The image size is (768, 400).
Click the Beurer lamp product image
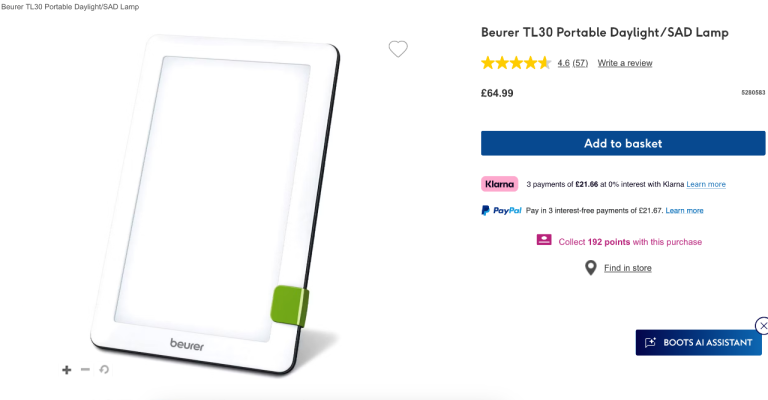click(x=216, y=203)
